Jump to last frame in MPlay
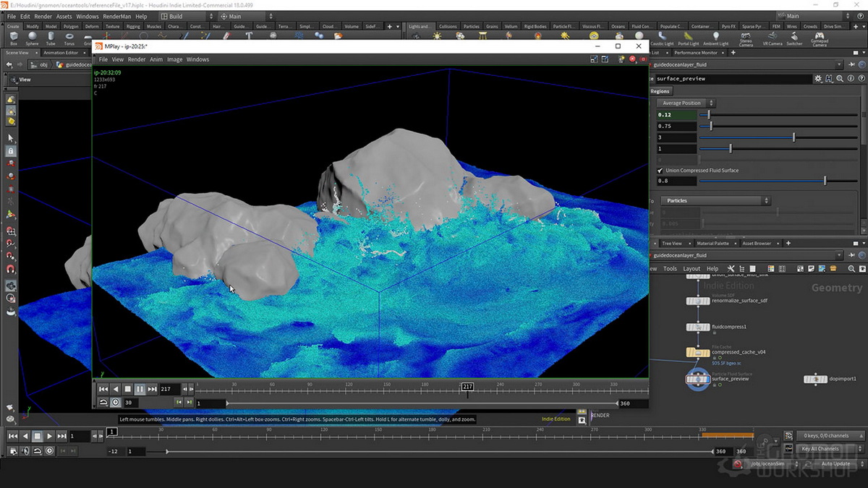This screenshot has height=488, width=868. (x=153, y=389)
